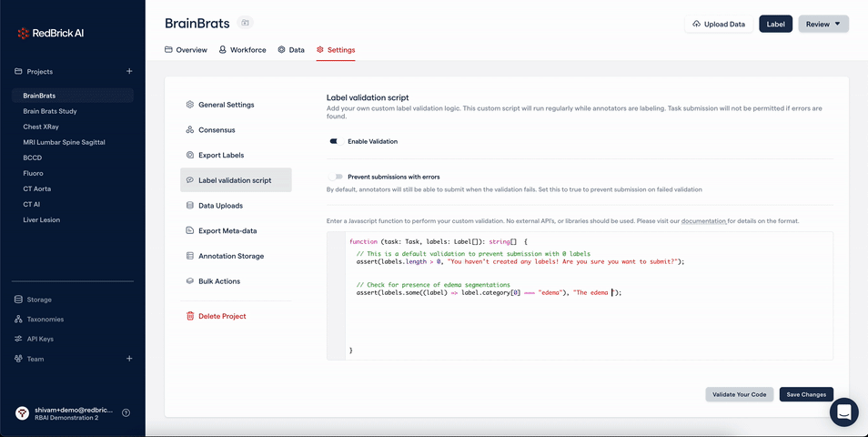
Task: Click the account email shivam+demo@redbrick
Action: [73, 410]
